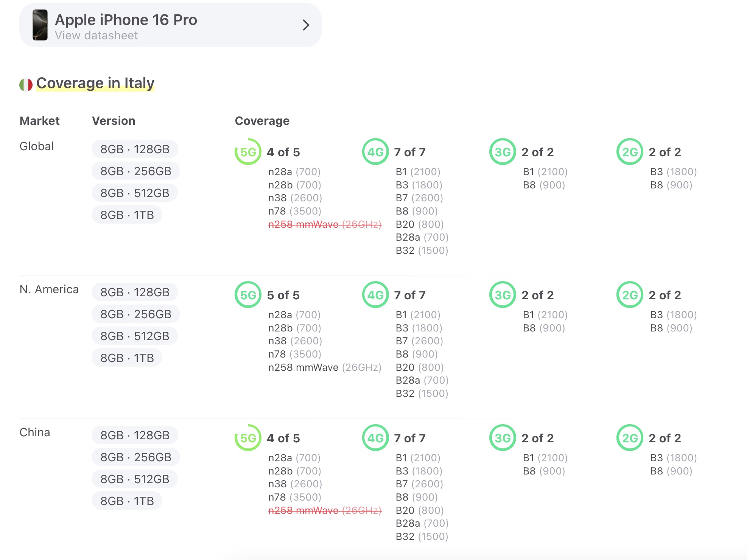Click the Italy flag icon
747x560 pixels.
pos(26,84)
